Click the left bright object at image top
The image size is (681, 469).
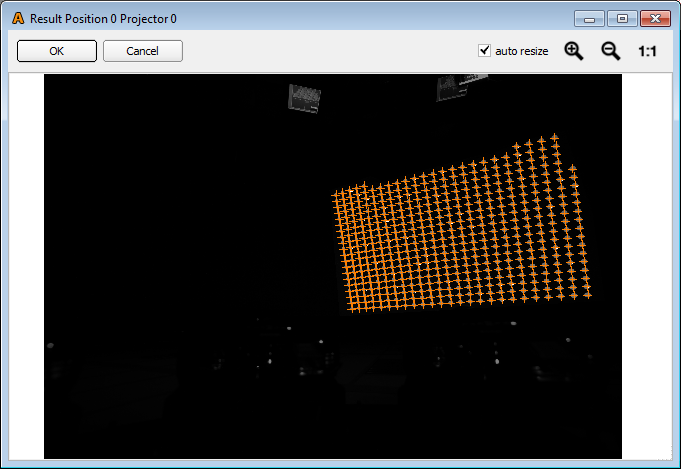(304, 97)
